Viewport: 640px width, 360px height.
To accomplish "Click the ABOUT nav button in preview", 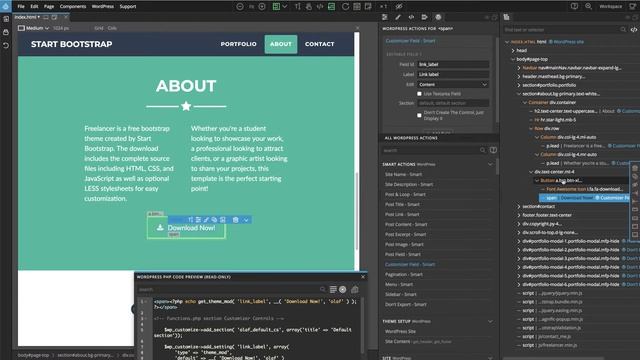I will point(281,44).
